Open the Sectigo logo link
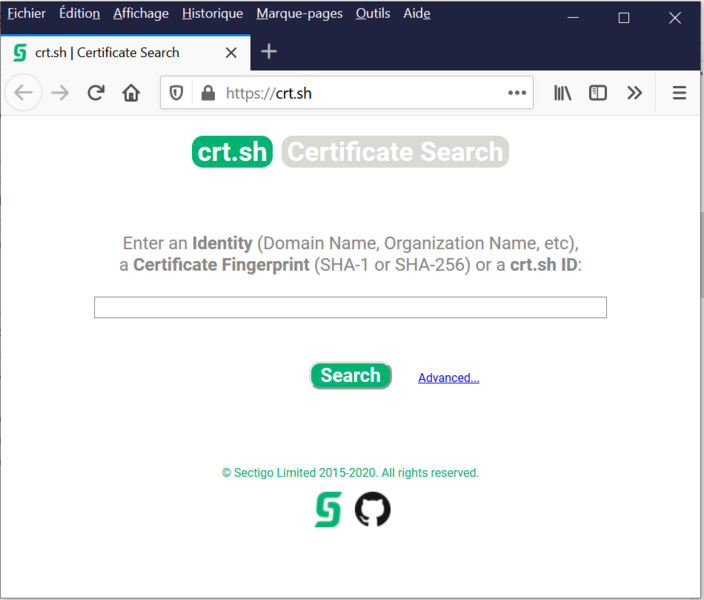This screenshot has width=704, height=600. tap(328, 509)
